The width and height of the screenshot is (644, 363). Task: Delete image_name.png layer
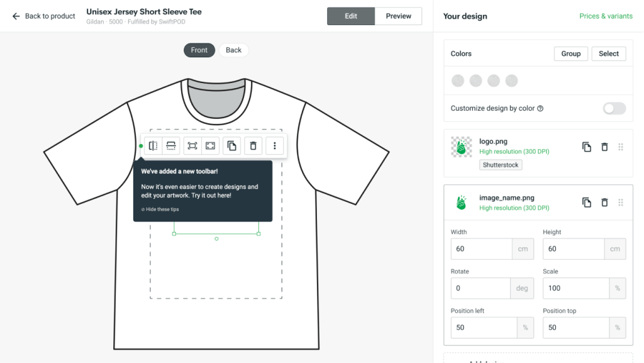click(604, 203)
